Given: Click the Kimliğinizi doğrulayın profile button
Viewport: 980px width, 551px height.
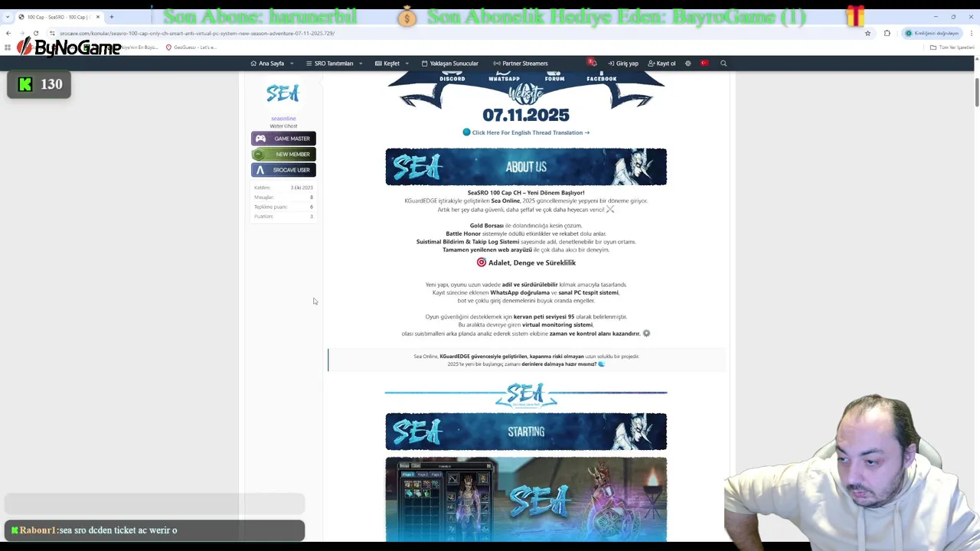Looking at the screenshot, I should coord(932,33).
